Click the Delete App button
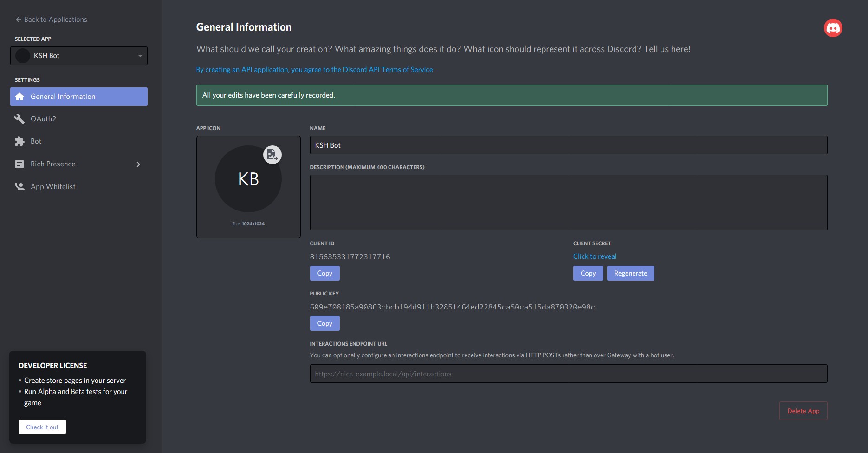868x453 pixels. point(803,411)
